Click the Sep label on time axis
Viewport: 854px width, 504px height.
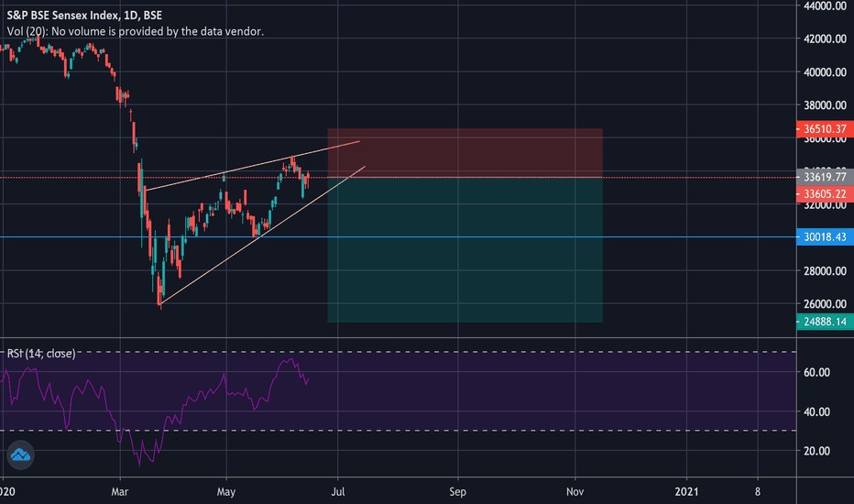[457, 491]
